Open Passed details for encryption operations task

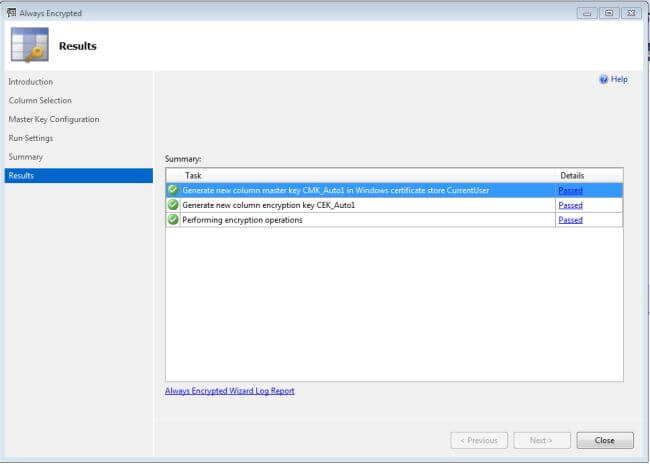tap(570, 220)
